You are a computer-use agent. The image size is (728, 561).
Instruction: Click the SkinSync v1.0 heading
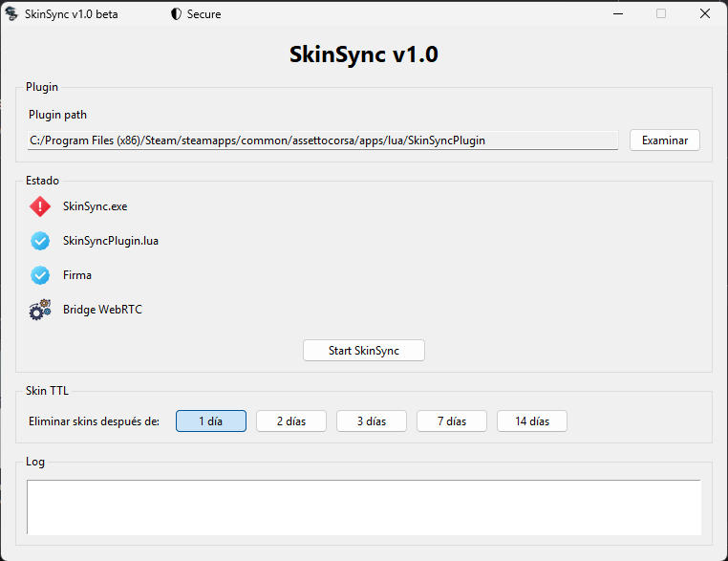coord(364,54)
